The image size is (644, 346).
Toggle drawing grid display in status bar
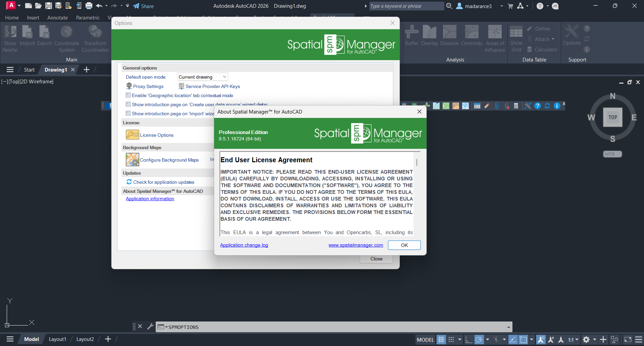(x=441, y=340)
